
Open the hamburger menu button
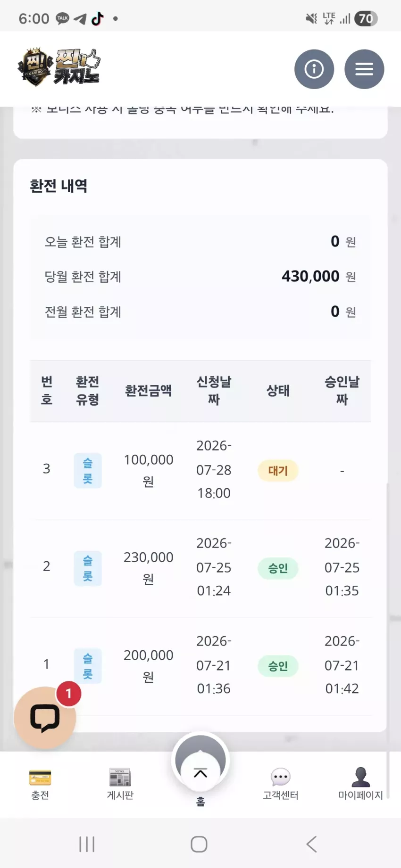pyautogui.click(x=364, y=69)
